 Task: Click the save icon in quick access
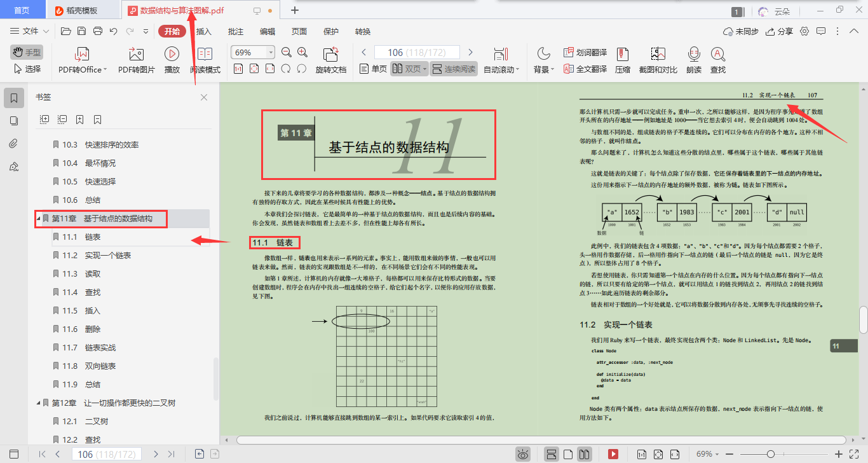[81, 31]
